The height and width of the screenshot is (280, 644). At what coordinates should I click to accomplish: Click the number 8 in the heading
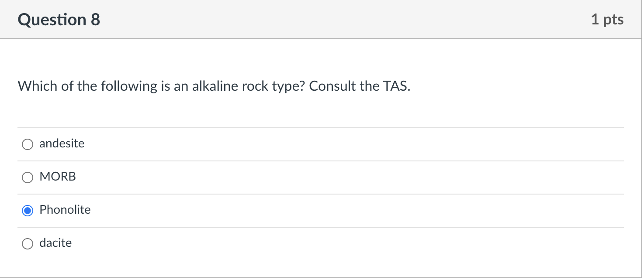96,20
